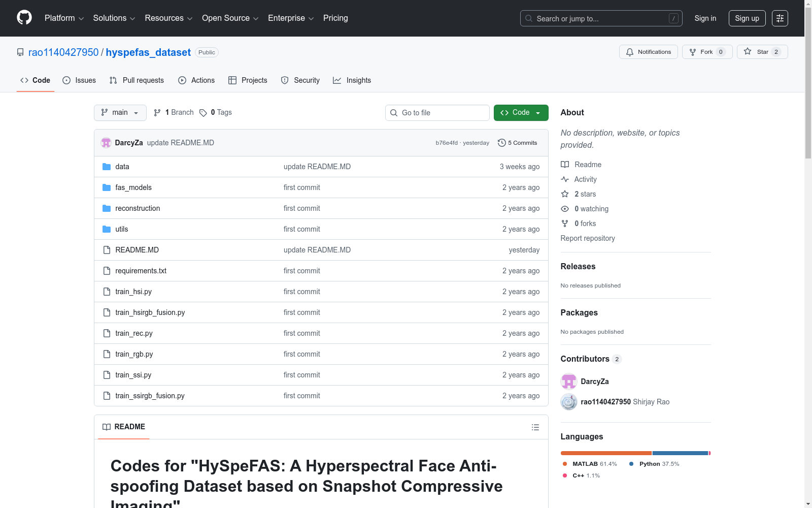Open the main branch selector dropdown
Image resolution: width=812 pixels, height=508 pixels.
(x=120, y=113)
